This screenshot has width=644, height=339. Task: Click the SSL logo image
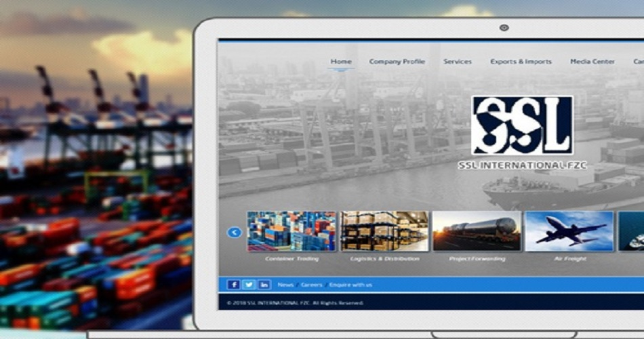point(522,125)
